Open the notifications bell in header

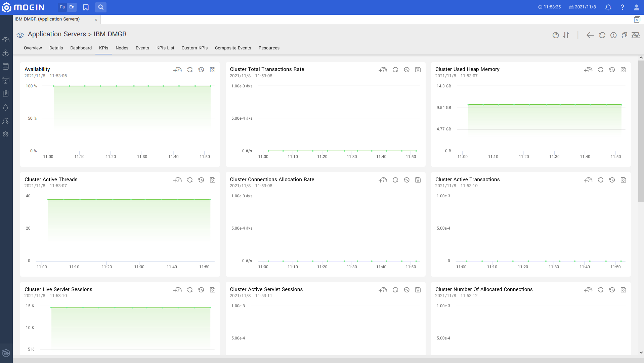[608, 7]
